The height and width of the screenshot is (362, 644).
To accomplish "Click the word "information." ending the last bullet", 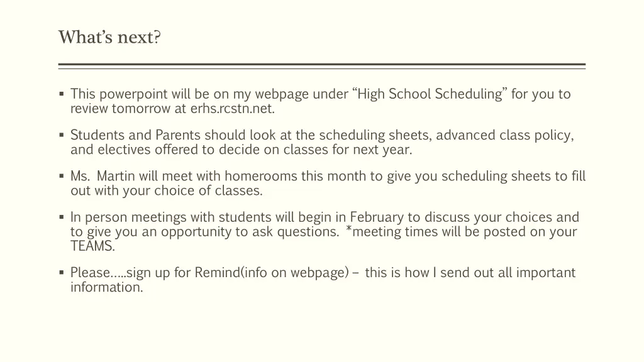I will tap(106, 288).
